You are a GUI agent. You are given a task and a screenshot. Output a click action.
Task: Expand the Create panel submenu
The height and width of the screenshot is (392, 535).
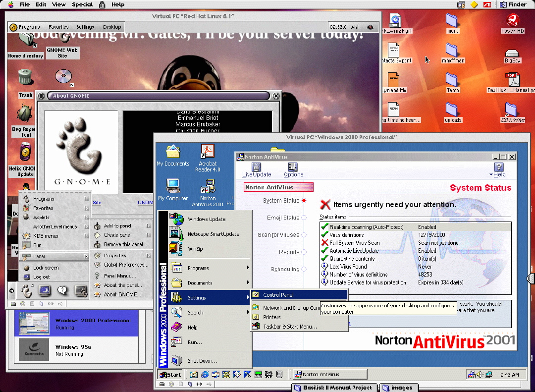point(122,235)
